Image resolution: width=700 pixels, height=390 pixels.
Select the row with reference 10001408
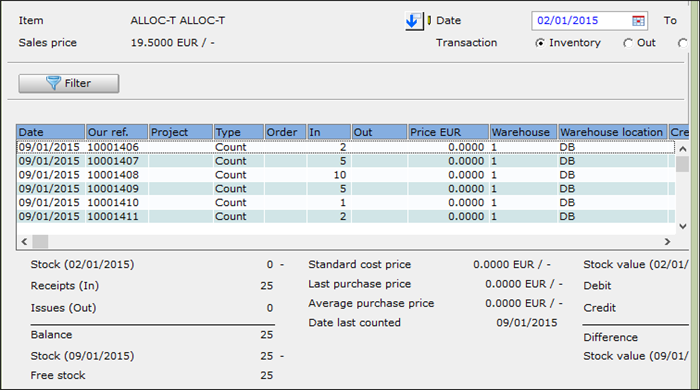point(346,175)
